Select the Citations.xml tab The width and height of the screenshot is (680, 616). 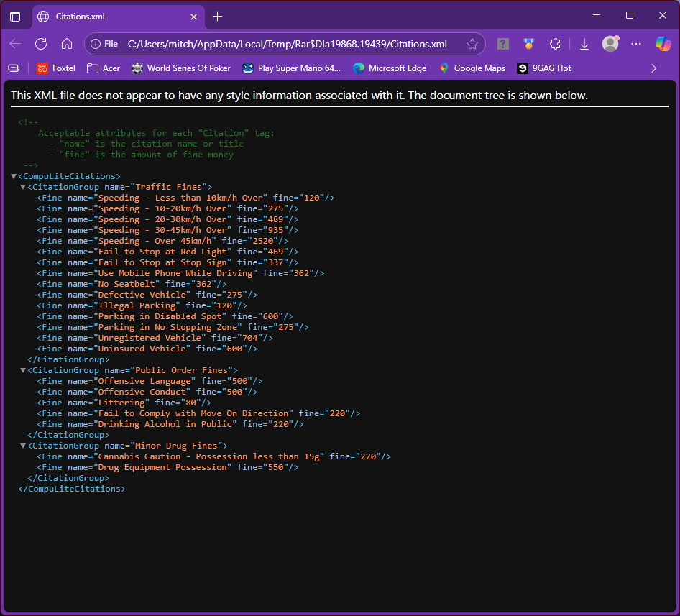click(x=115, y=17)
